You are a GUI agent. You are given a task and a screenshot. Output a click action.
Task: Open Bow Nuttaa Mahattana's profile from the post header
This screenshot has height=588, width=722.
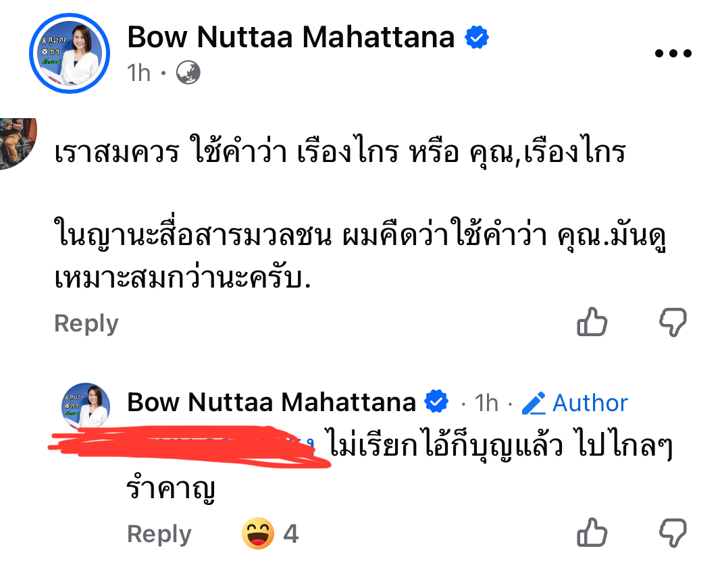point(290,37)
